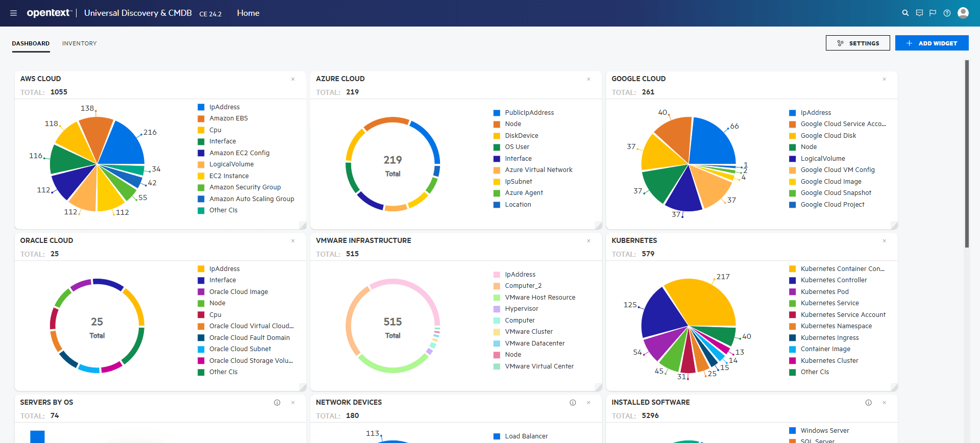This screenshot has height=443, width=980.
Task: Close the Network Devices widget
Action: point(589,403)
